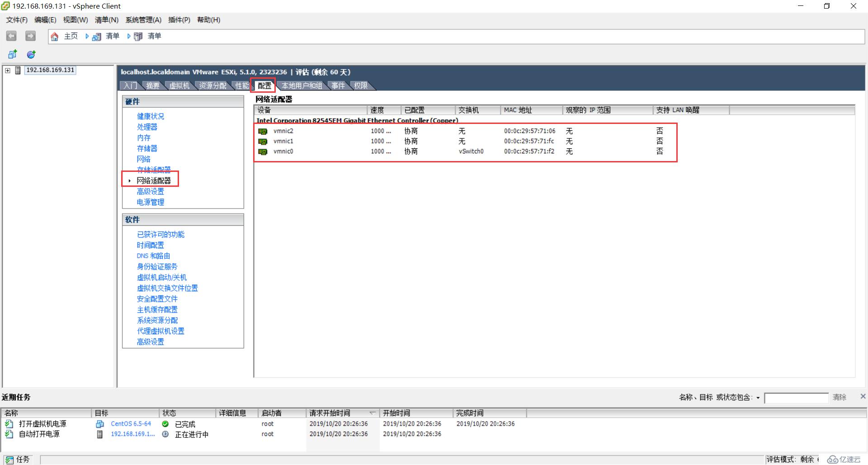
Task: Click the second 清单 host icon
Action: tap(138, 37)
